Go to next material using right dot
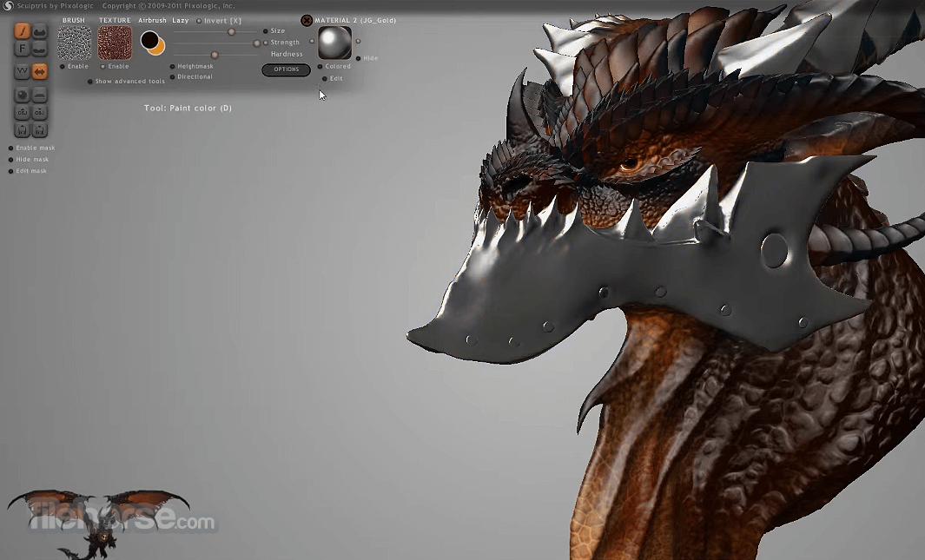Image resolution: width=925 pixels, height=560 pixels. click(x=358, y=42)
